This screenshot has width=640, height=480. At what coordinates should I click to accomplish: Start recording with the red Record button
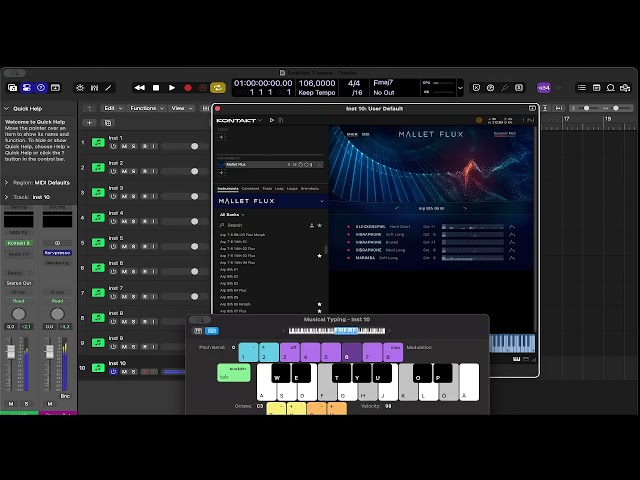click(188, 88)
